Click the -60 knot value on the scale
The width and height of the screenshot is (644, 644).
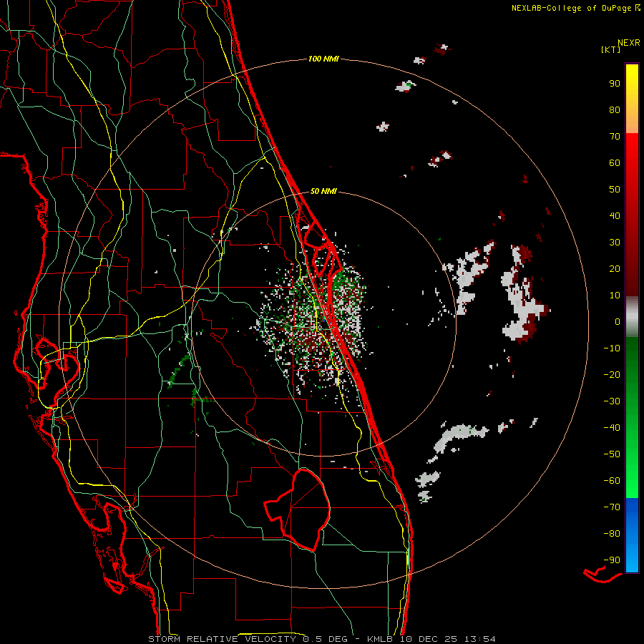(612, 481)
